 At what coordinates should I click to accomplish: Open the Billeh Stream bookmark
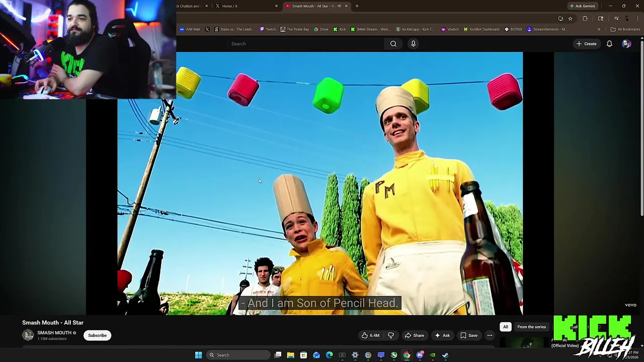pyautogui.click(x=370, y=29)
